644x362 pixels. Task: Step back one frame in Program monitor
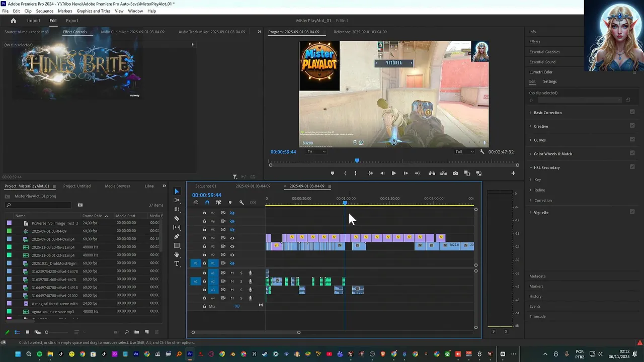click(382, 173)
